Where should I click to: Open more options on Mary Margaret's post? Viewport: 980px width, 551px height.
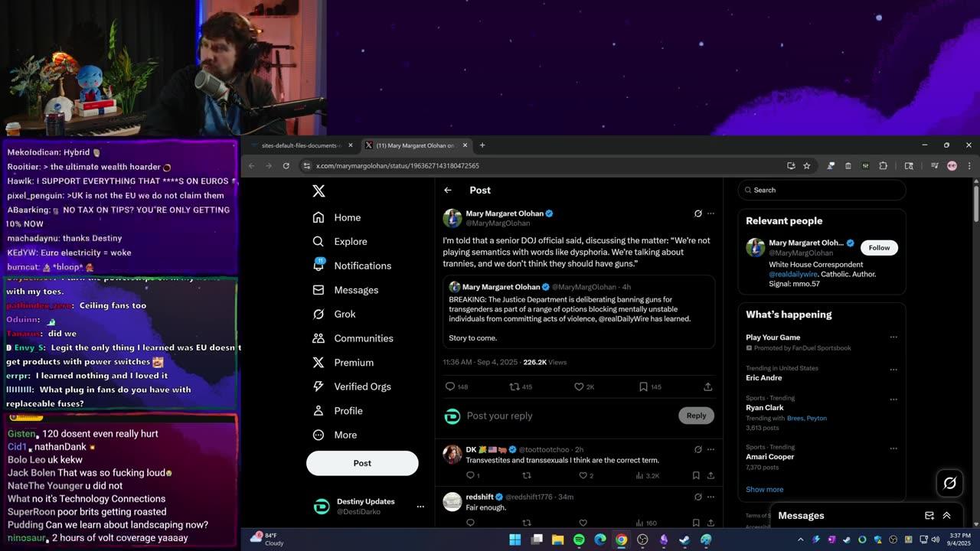[x=710, y=214]
